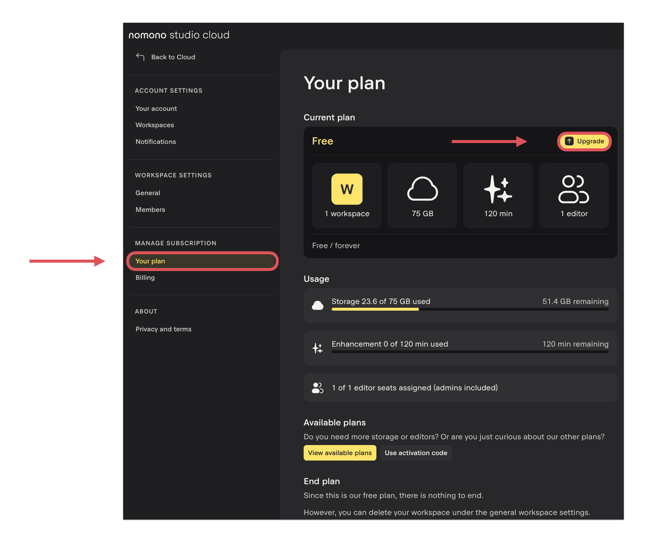Open Privacy and terms link
This screenshot has height=538, width=670.
(x=164, y=329)
